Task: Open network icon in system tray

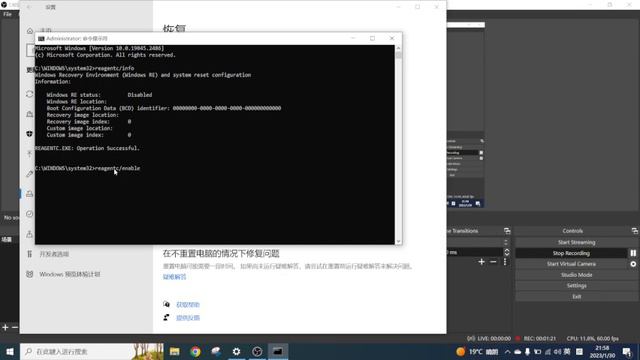Action: point(548,351)
